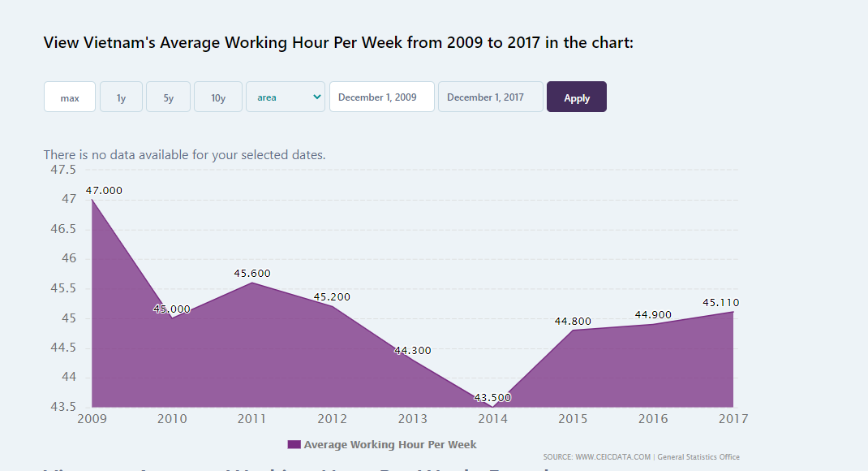Click the 44.5 y-axis label
Screen dimensions: 868x471
63,348
